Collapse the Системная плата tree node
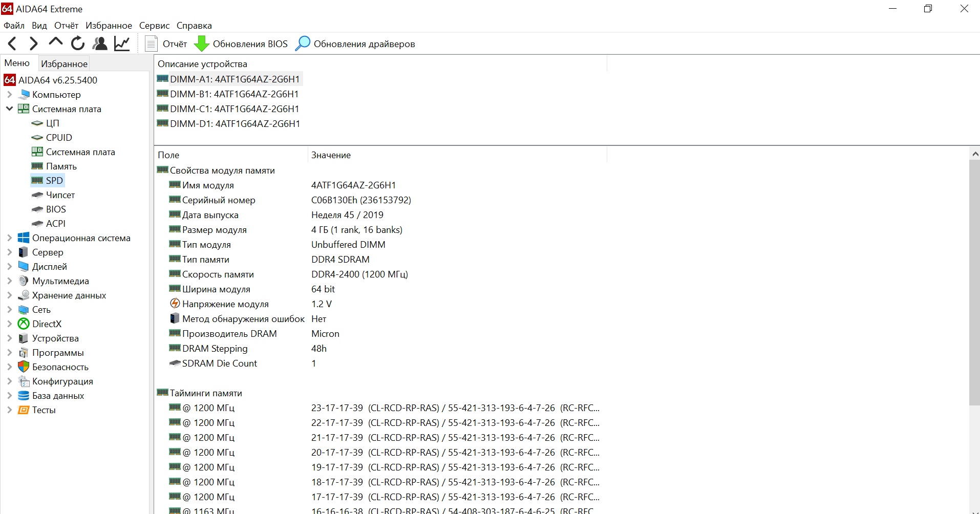Image resolution: width=980 pixels, height=514 pixels. (x=9, y=109)
